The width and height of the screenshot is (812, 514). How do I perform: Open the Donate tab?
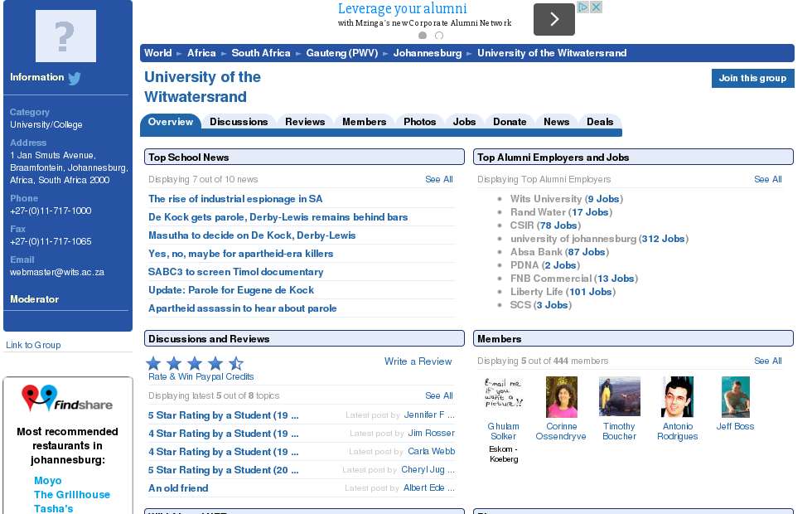[x=510, y=122]
